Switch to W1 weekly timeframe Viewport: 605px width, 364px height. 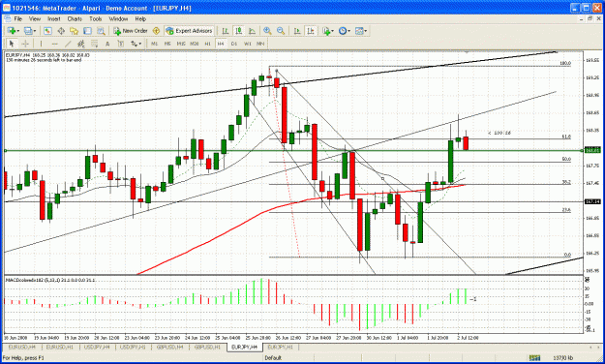tap(248, 44)
